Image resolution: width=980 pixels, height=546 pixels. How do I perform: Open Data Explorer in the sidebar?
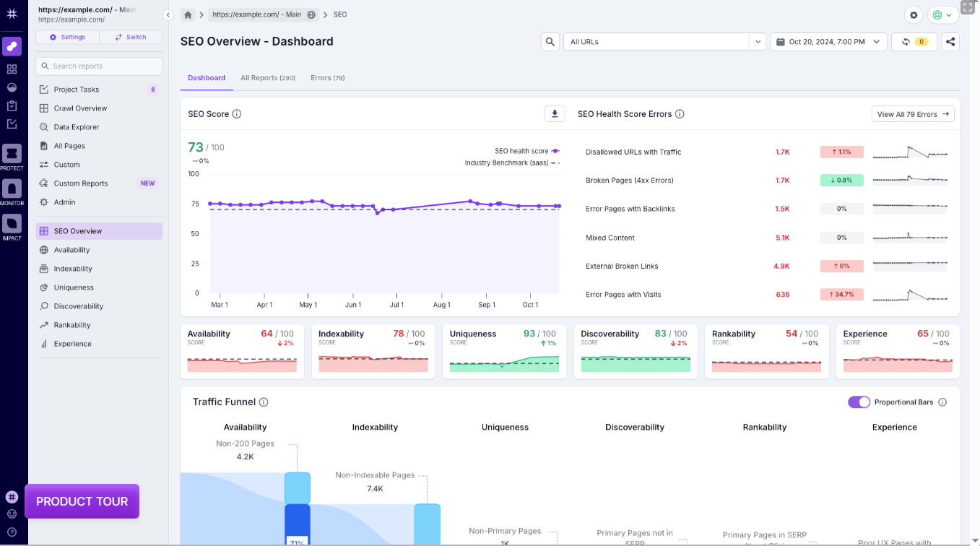(x=99, y=127)
